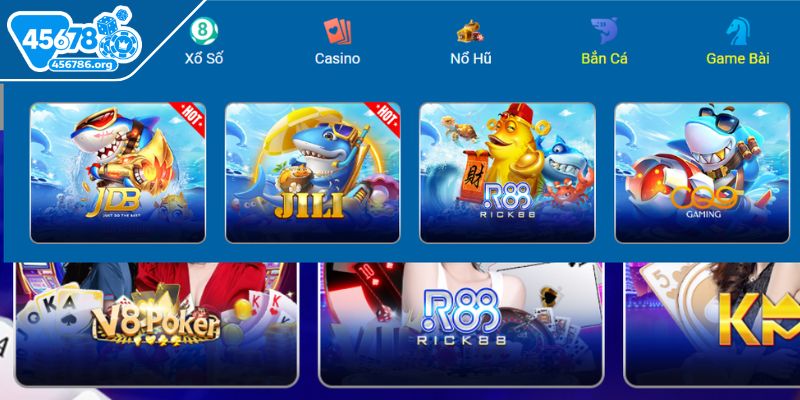Click the 456786.org link in logo
The width and height of the screenshot is (800, 400).
point(83,65)
